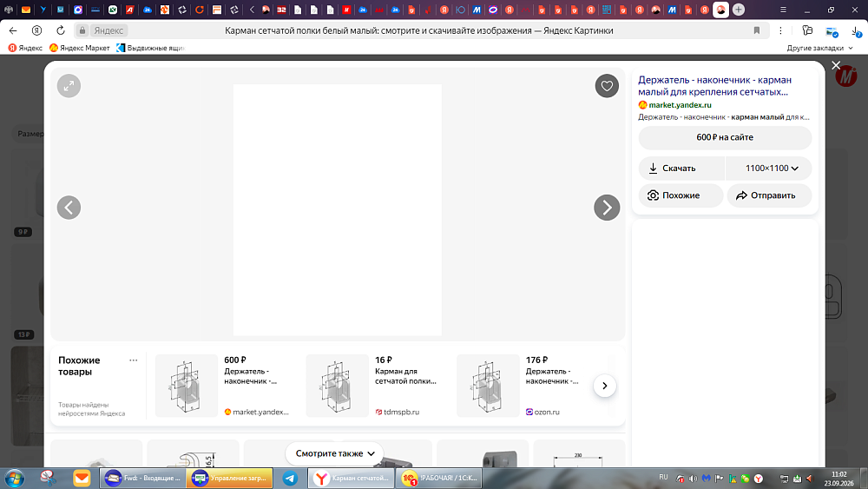Bookmark this page with bookmark icon

point(757,30)
